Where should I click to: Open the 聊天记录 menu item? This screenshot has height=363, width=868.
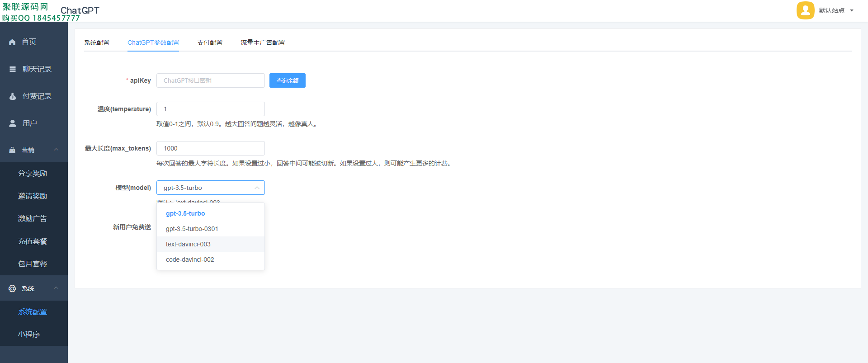point(34,69)
